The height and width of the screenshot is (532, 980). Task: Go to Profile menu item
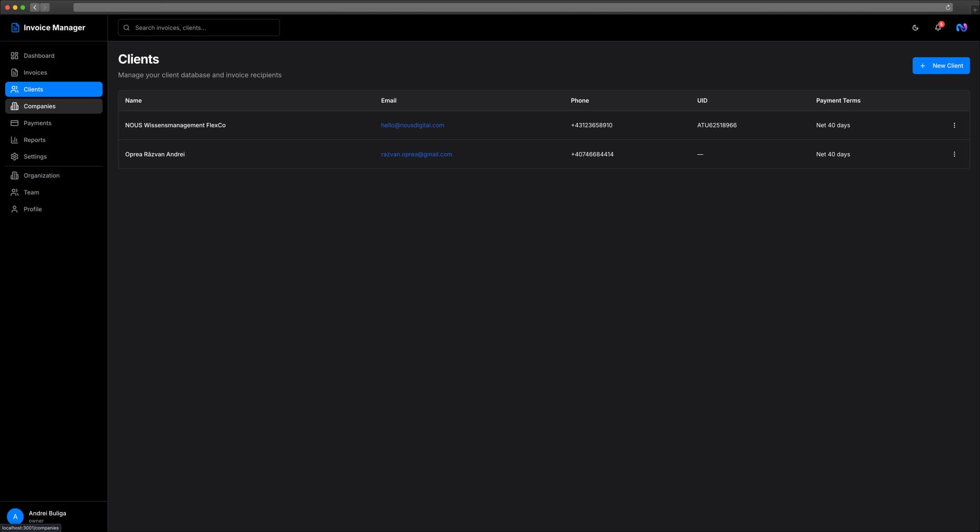click(54, 209)
